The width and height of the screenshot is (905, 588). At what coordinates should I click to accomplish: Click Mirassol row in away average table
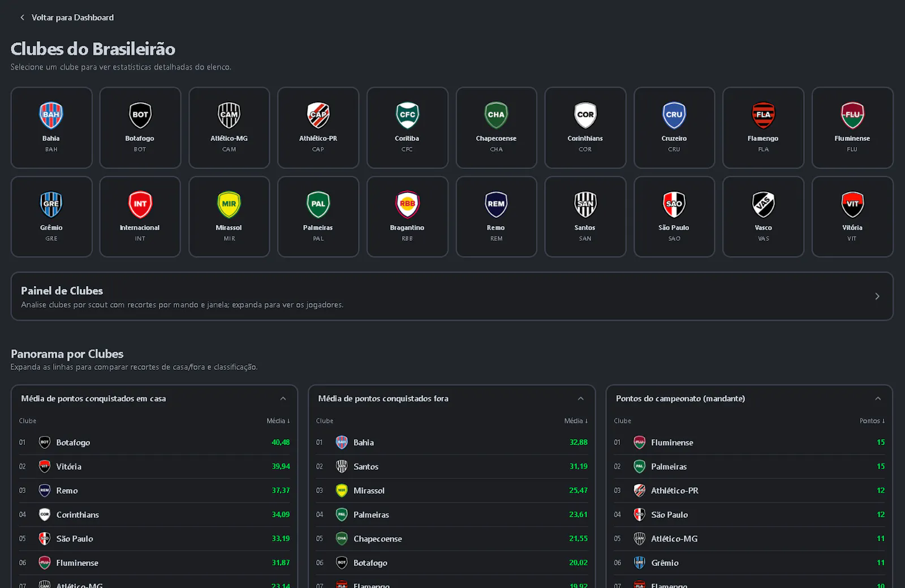tap(452, 491)
